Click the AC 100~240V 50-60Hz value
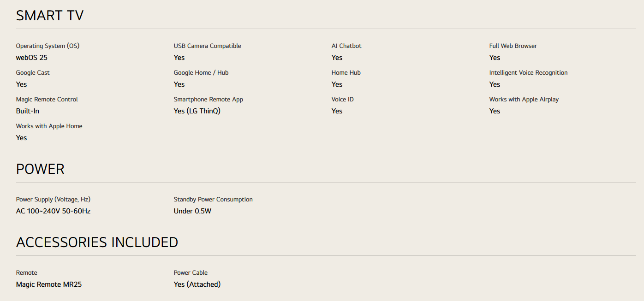 tap(53, 211)
